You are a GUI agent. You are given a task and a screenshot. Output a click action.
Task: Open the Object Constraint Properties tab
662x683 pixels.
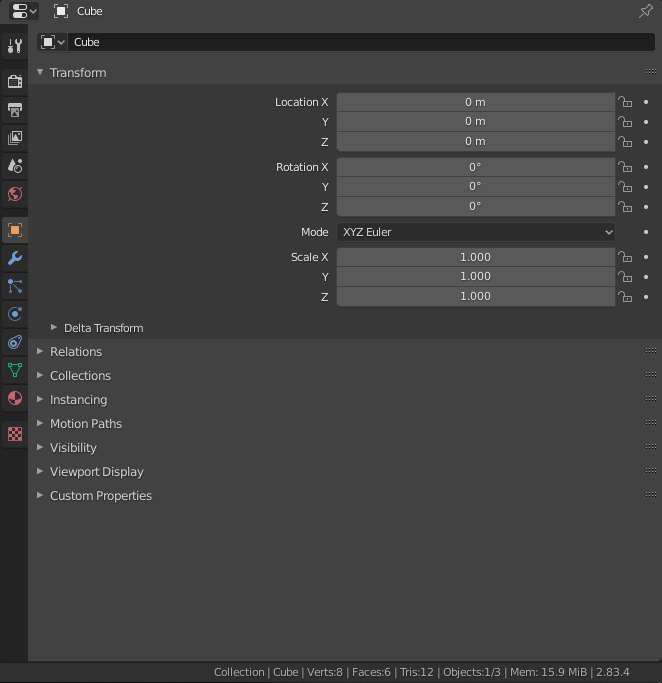click(15, 342)
